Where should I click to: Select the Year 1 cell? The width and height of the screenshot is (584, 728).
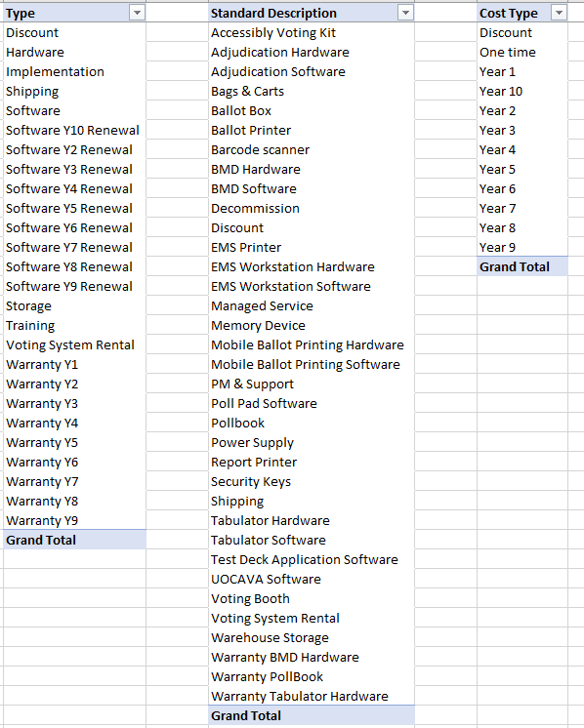pos(522,71)
